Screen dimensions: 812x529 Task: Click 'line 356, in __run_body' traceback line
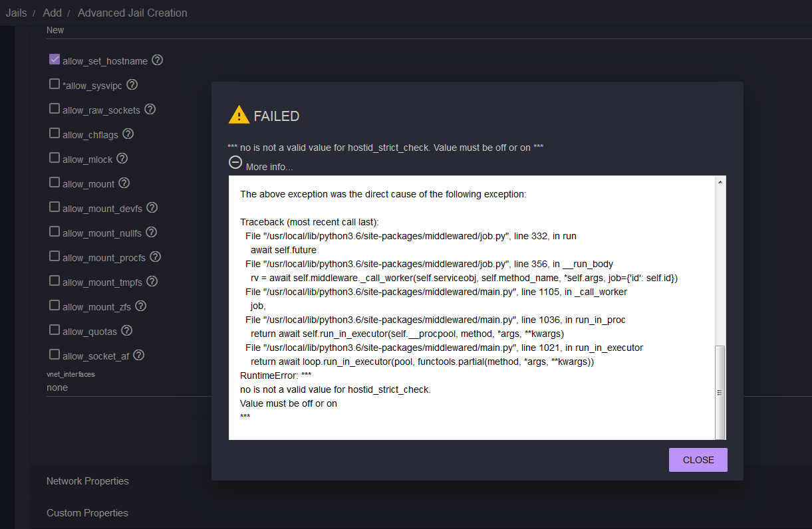point(430,264)
